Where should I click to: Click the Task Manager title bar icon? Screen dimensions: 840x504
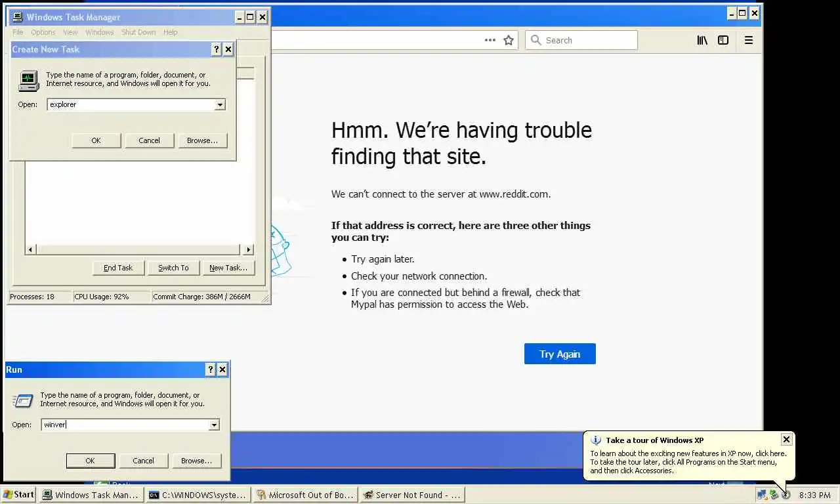[18, 17]
